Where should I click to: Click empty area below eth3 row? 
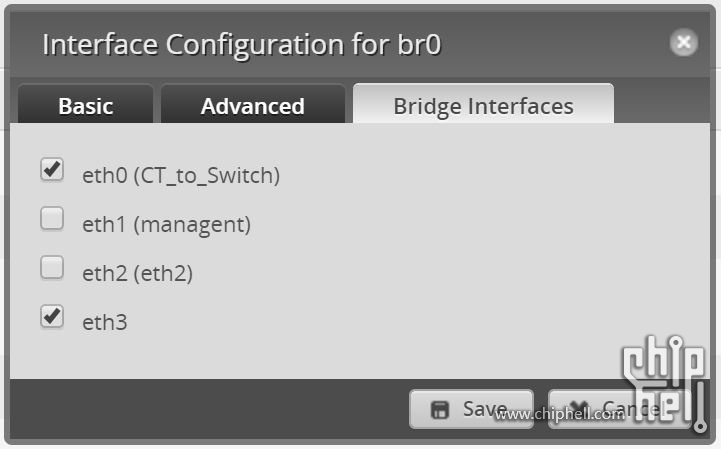pyautogui.click(x=300, y=355)
